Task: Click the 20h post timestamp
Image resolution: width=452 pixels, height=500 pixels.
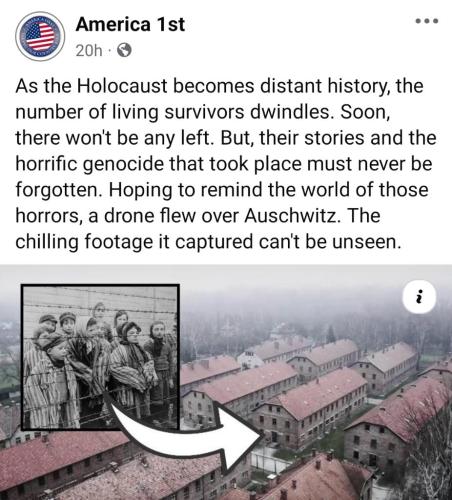Action: click(89, 51)
